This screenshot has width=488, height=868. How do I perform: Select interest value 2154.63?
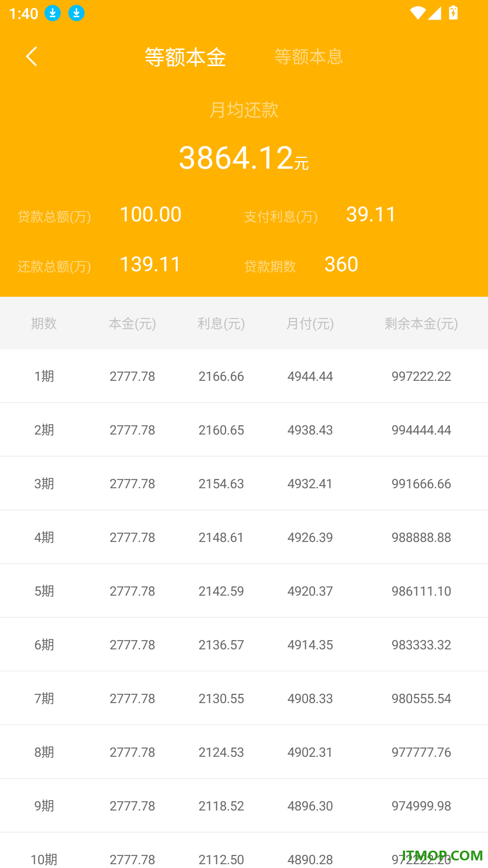pos(221,484)
